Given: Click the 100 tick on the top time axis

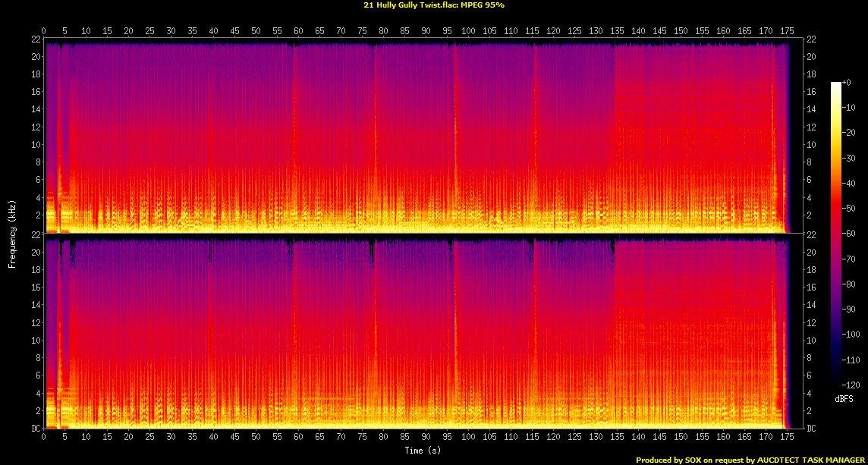Looking at the screenshot, I should pyautogui.click(x=468, y=32).
